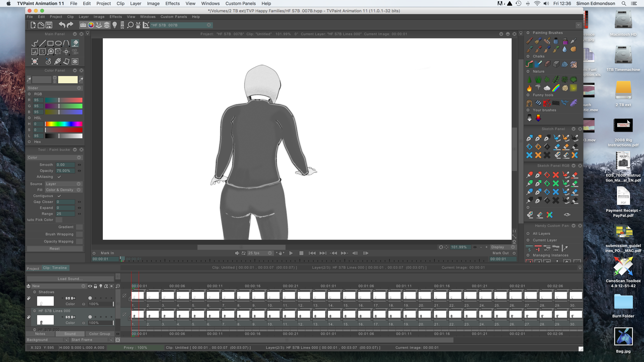The height and width of the screenshot is (362, 644).
Task: Toggle the Contiguous checkbox
Action: (59, 196)
